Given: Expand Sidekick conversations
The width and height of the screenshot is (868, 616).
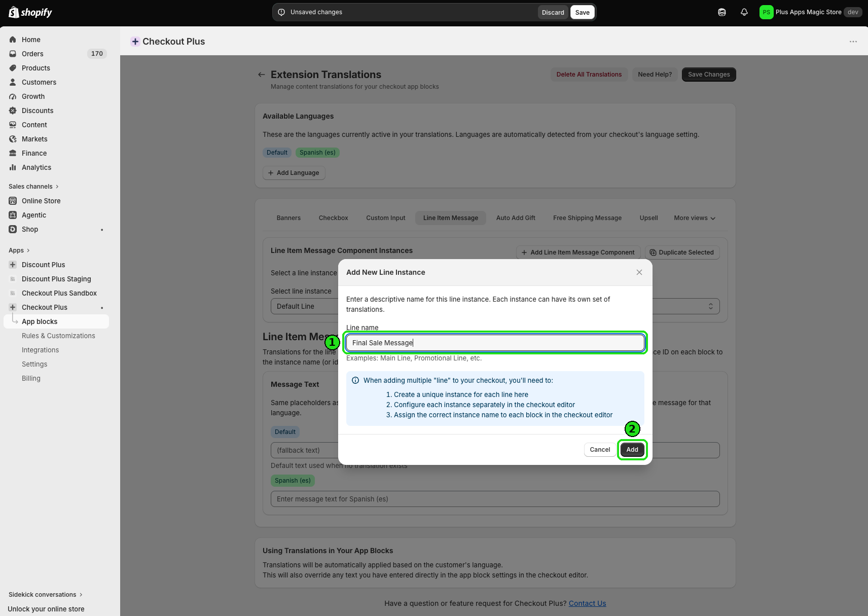Looking at the screenshot, I should [x=46, y=595].
